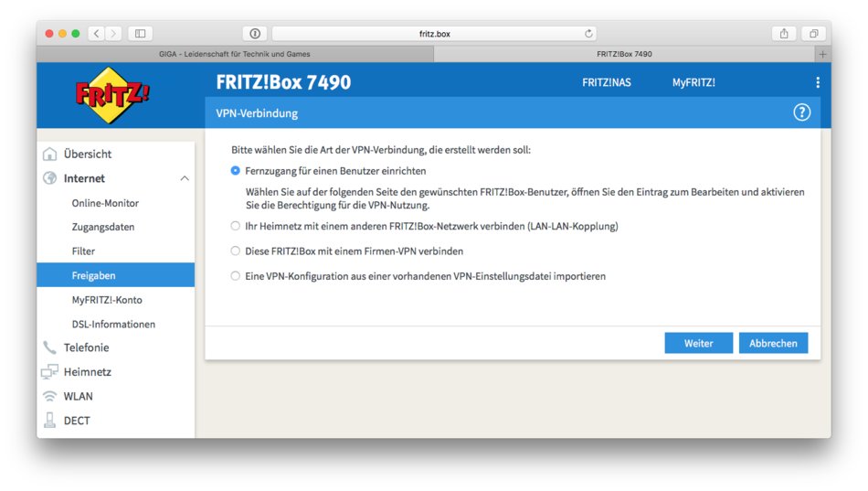
Task: Click the FRITZ! logo
Action: (112, 94)
